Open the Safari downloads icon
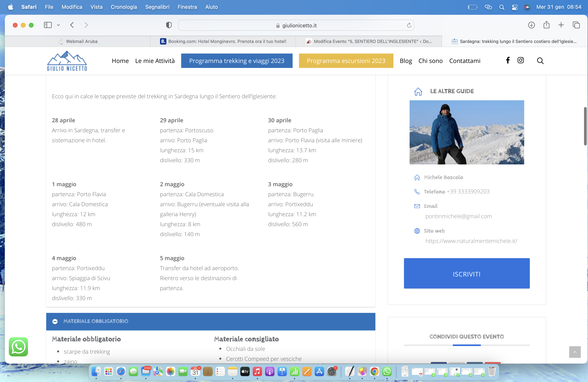The width and height of the screenshot is (588, 382). point(531,25)
